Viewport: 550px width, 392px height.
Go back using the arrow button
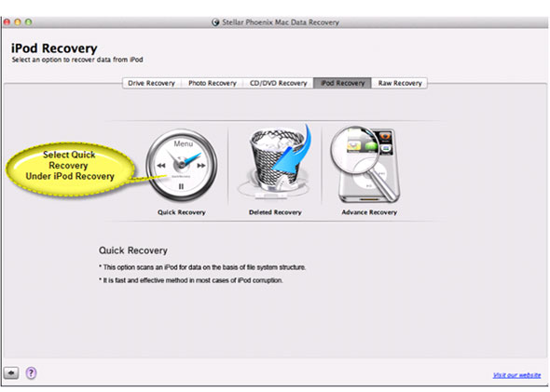[11, 372]
